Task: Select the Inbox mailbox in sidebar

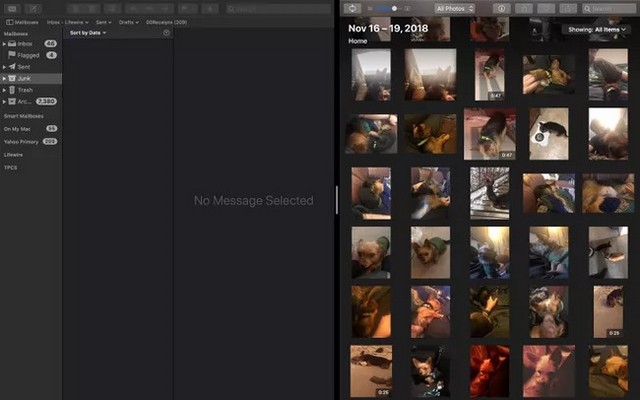Action: (x=31, y=44)
